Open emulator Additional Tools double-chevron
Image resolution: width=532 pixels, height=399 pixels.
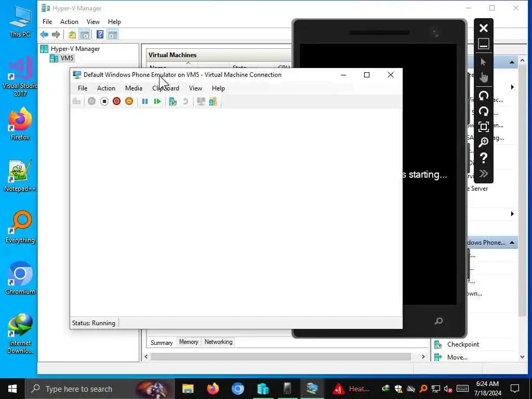[x=484, y=174]
